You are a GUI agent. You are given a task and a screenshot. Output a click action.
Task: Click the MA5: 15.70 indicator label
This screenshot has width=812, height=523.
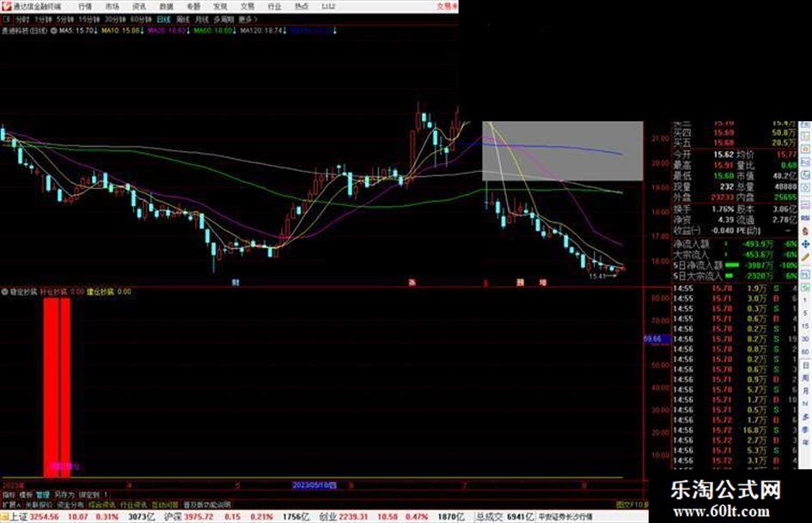77,31
